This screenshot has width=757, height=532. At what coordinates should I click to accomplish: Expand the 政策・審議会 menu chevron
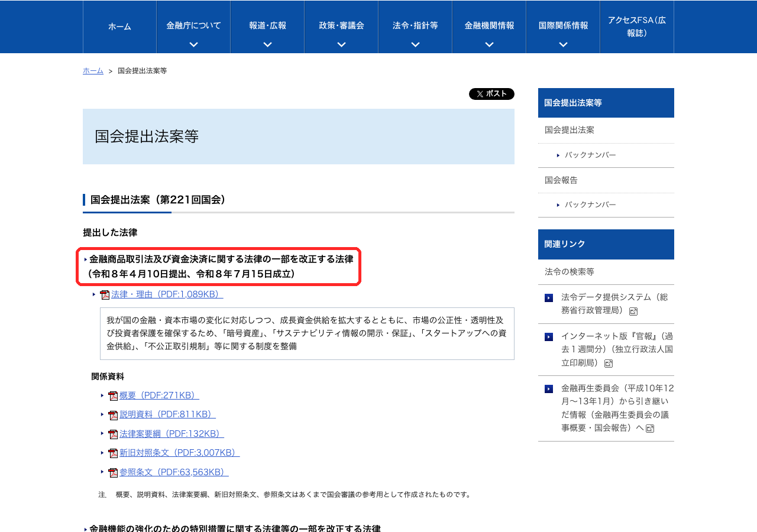click(341, 44)
